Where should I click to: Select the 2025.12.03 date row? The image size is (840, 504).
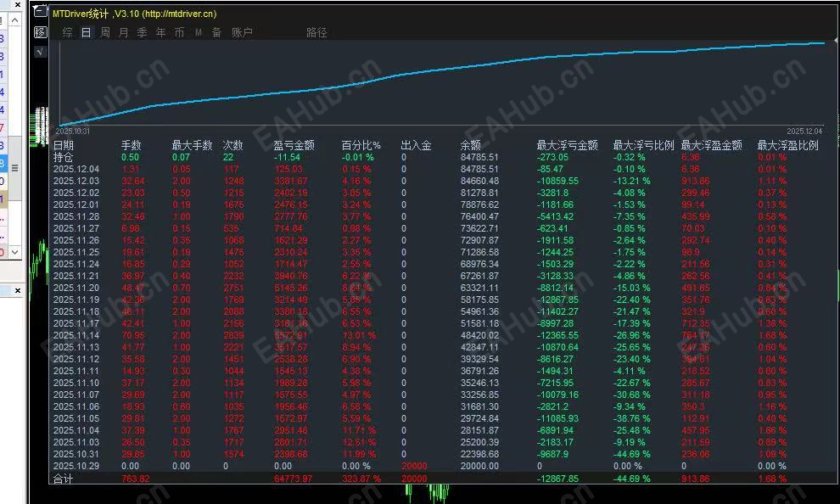click(x=76, y=181)
